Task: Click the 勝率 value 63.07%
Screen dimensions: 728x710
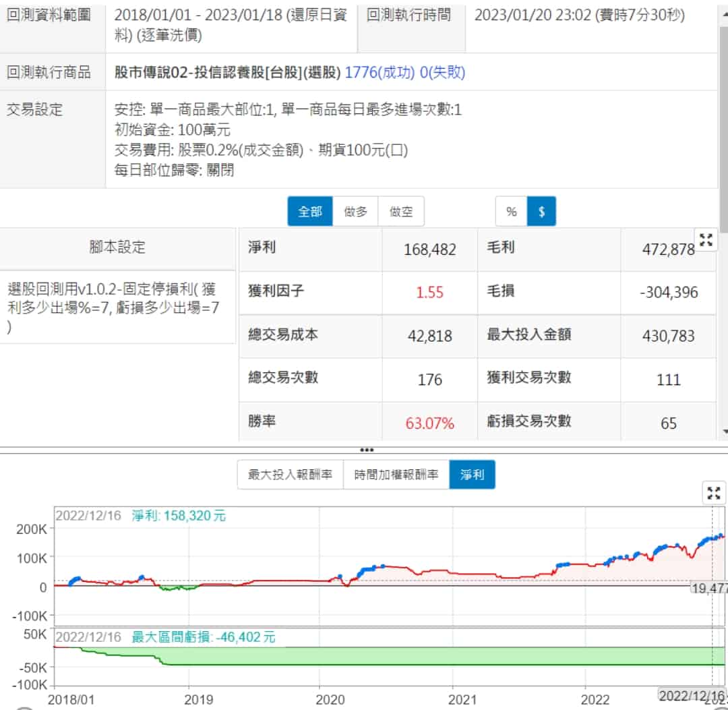Action: 429,423
